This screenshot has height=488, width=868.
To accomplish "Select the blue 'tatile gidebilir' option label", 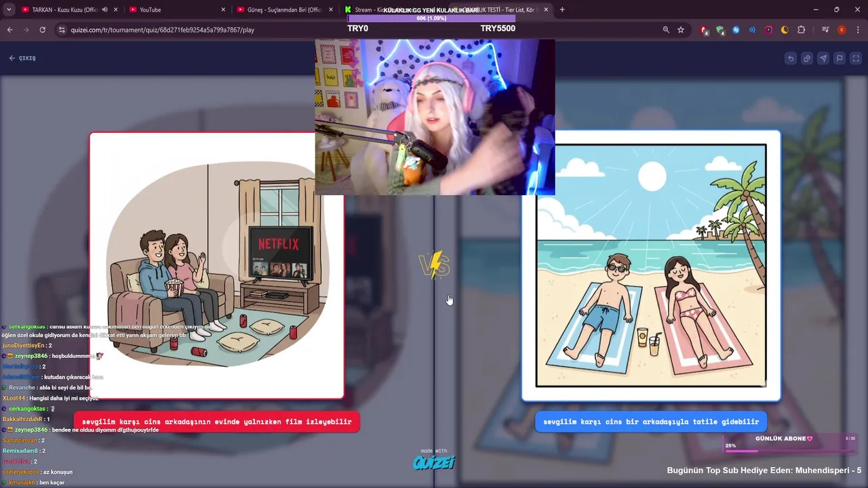I will [x=651, y=422].
